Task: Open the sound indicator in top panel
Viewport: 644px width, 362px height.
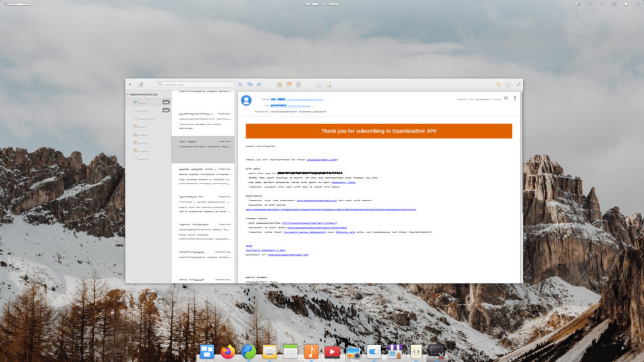Action: tap(577, 4)
